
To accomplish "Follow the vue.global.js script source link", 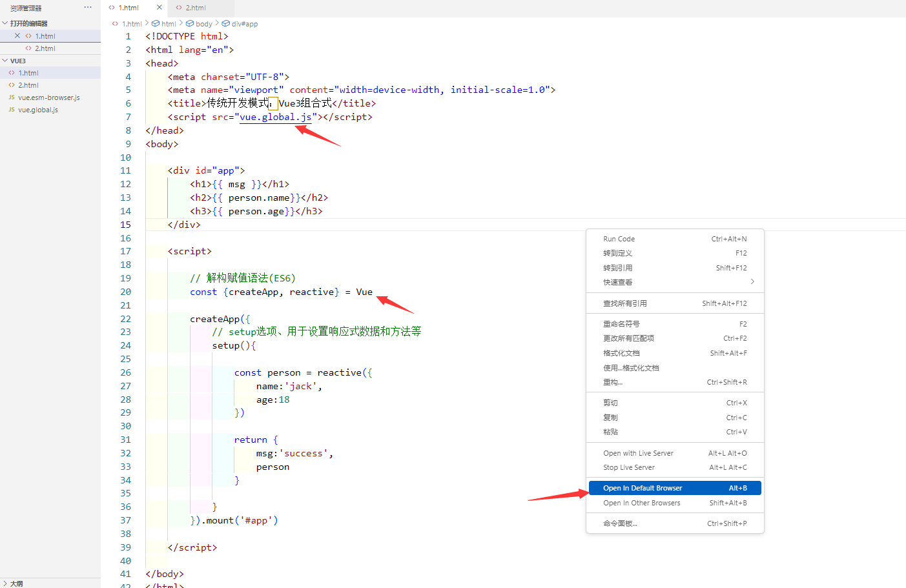I will tap(276, 117).
